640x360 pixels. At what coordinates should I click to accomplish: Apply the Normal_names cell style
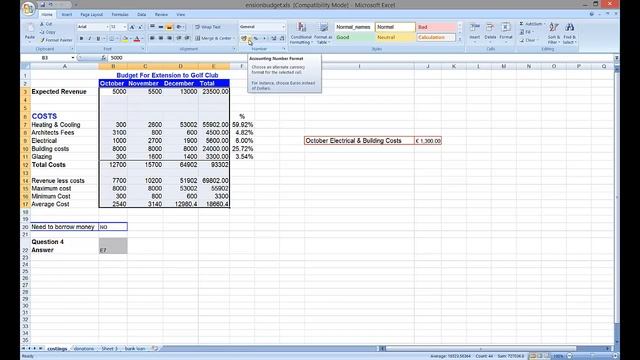click(x=354, y=27)
